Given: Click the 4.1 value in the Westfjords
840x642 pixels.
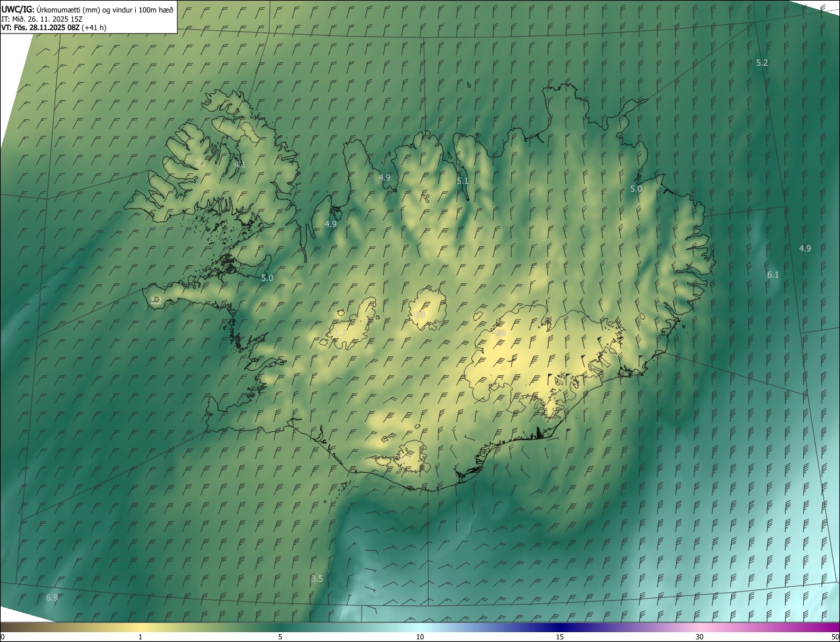Looking at the screenshot, I should pos(240,164).
